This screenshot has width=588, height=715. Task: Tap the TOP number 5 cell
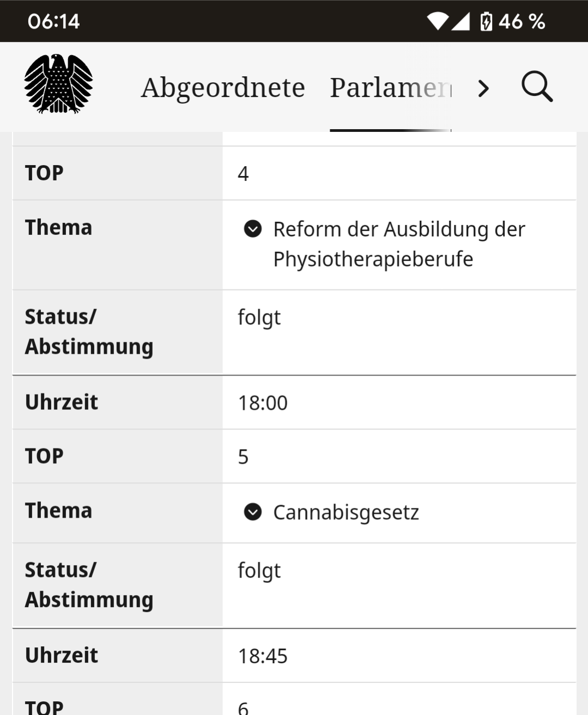point(243,457)
